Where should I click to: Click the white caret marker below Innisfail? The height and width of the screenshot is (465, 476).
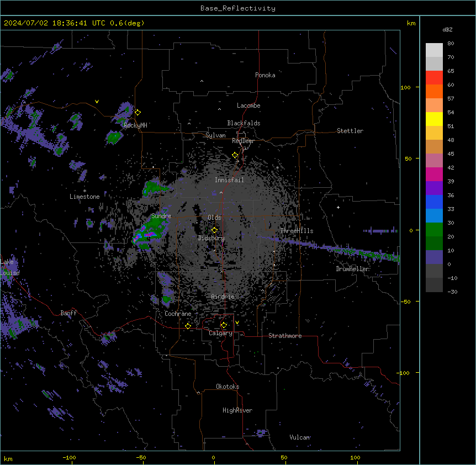(x=221, y=192)
